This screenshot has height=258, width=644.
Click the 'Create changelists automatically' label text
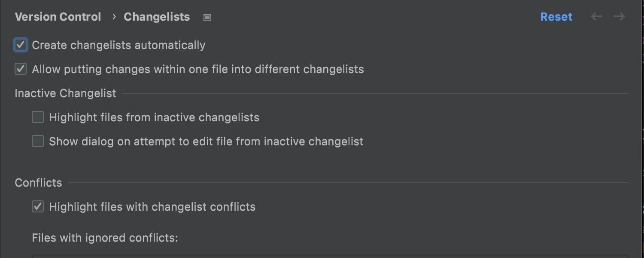(x=118, y=45)
